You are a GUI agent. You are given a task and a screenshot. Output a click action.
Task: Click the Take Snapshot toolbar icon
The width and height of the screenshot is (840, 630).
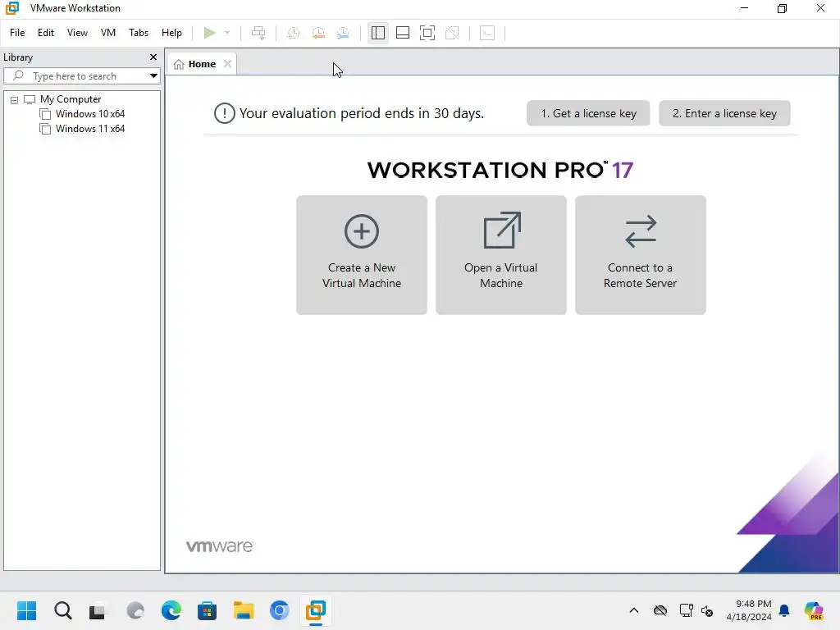293,33
